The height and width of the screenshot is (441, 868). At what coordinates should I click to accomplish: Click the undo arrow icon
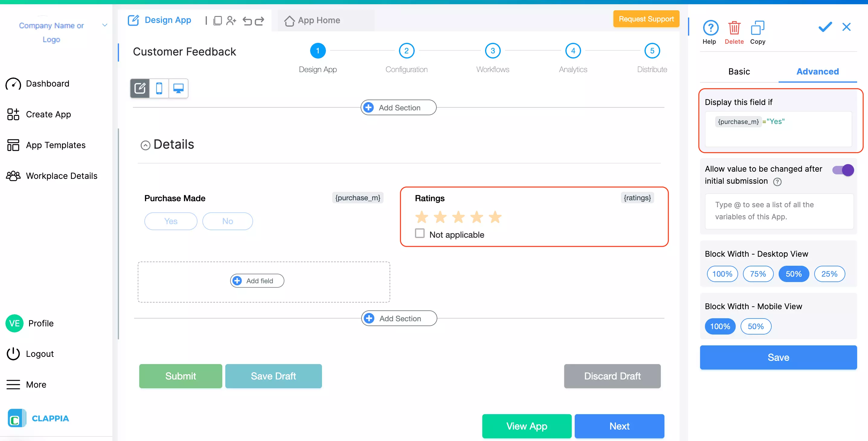coord(247,21)
